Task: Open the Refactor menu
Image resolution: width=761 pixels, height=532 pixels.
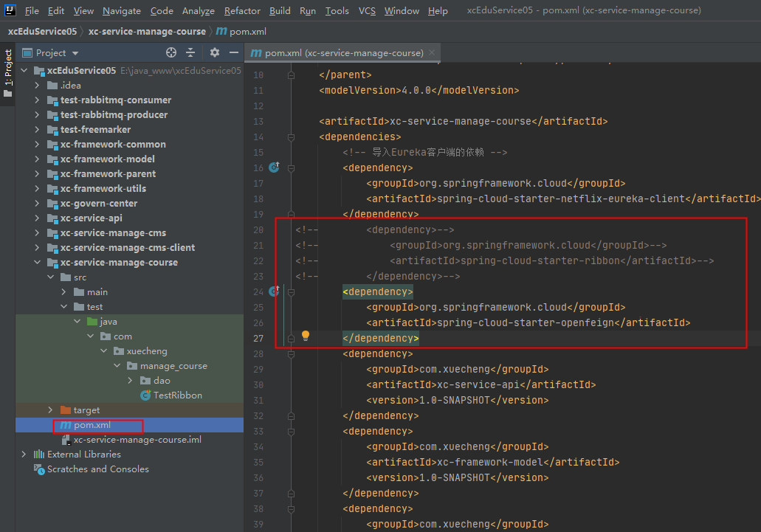Action: [242, 10]
